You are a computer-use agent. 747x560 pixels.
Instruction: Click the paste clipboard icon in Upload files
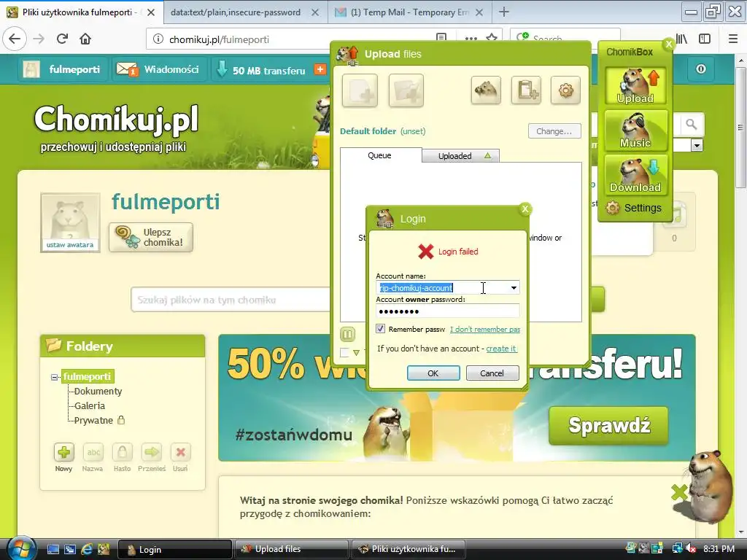[x=526, y=90]
